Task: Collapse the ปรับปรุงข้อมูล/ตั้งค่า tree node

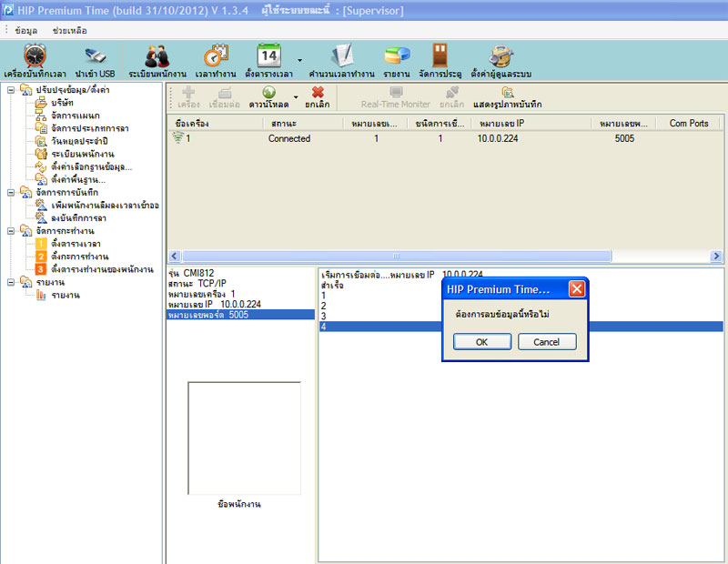Action: click(11, 89)
